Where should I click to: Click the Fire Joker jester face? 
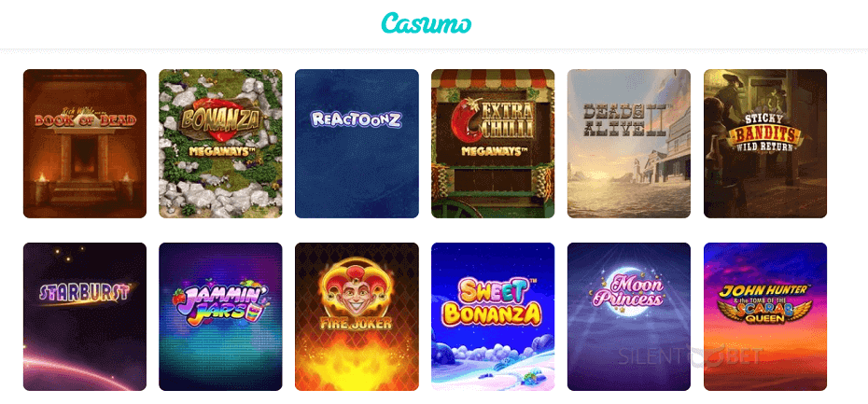click(x=357, y=292)
